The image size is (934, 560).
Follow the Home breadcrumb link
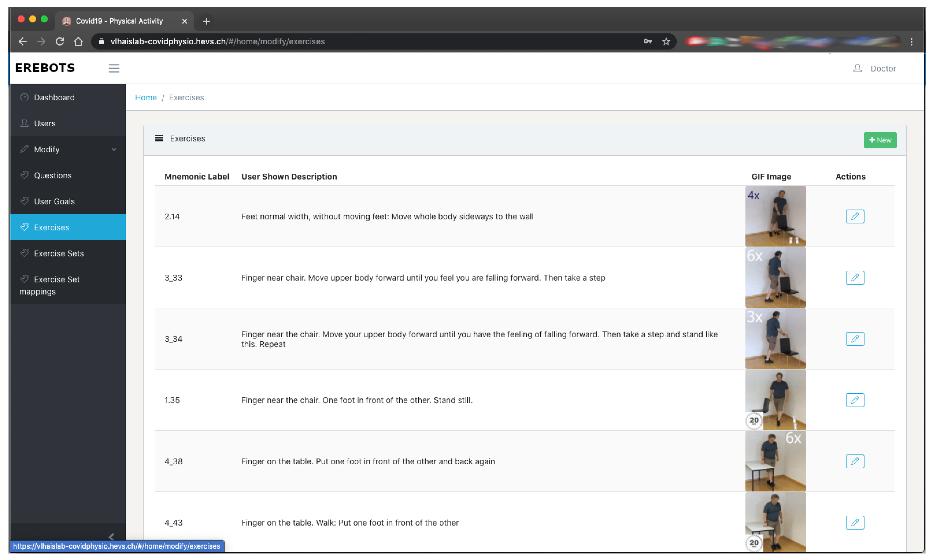pyautogui.click(x=146, y=97)
